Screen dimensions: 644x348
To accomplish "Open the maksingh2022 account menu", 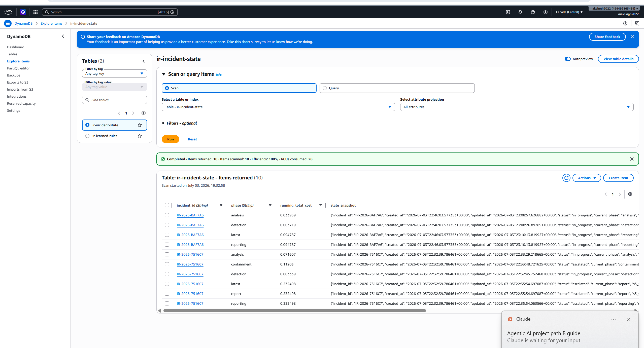I will pos(614,9).
